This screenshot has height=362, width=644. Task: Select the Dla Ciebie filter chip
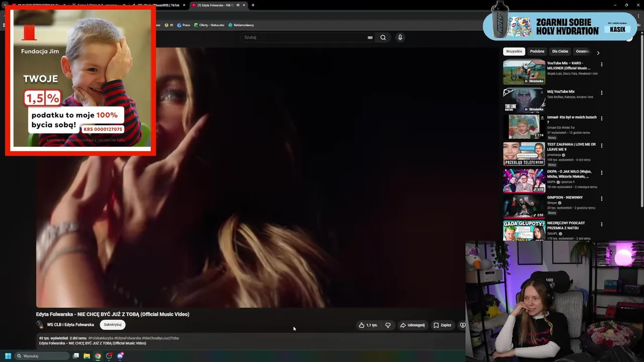click(x=560, y=51)
